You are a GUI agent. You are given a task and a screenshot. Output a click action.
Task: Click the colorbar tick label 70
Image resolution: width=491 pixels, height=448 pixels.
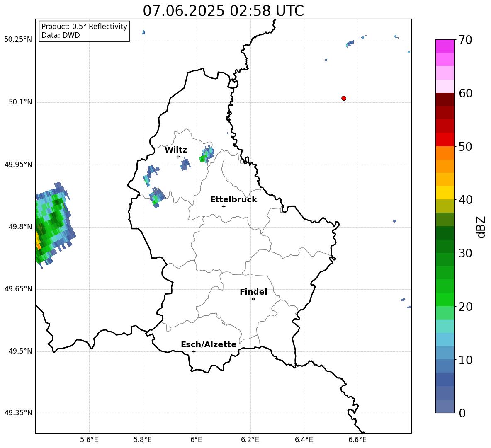click(x=465, y=40)
